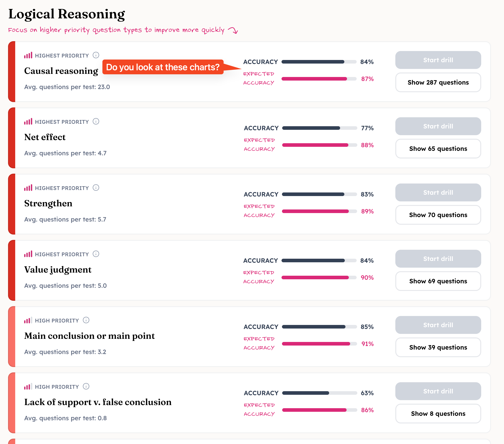Start drill for Main conclusion or main point

(438, 325)
